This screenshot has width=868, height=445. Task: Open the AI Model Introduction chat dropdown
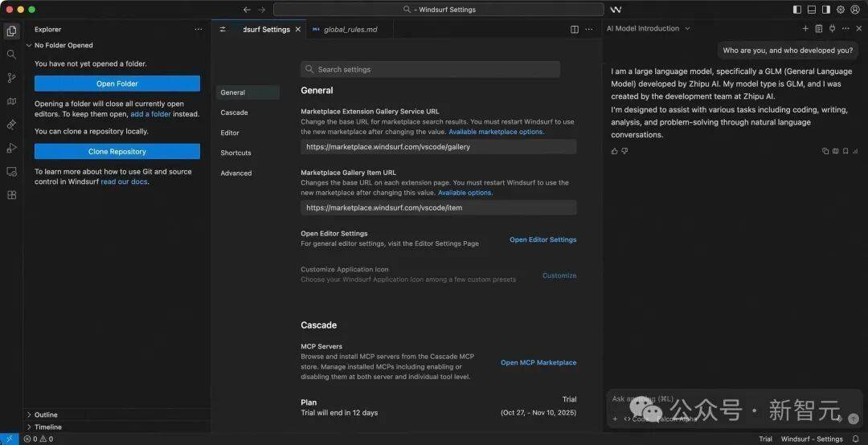tap(687, 29)
